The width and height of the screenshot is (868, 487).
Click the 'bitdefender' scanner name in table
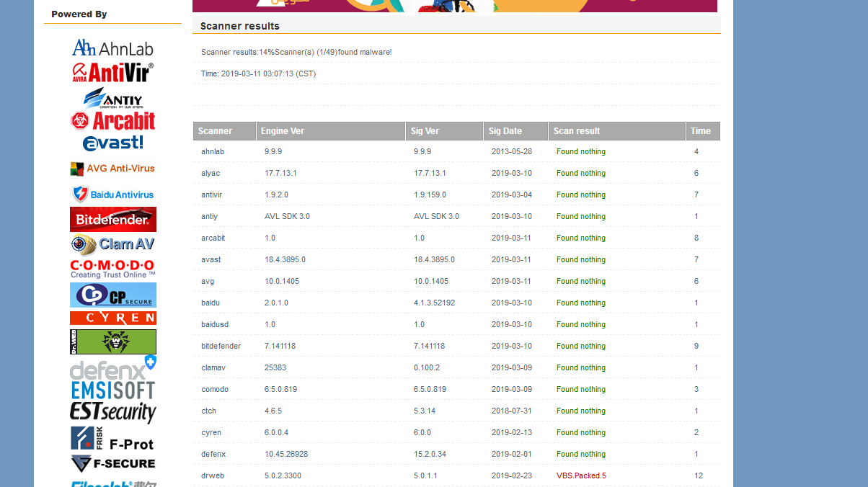(221, 346)
